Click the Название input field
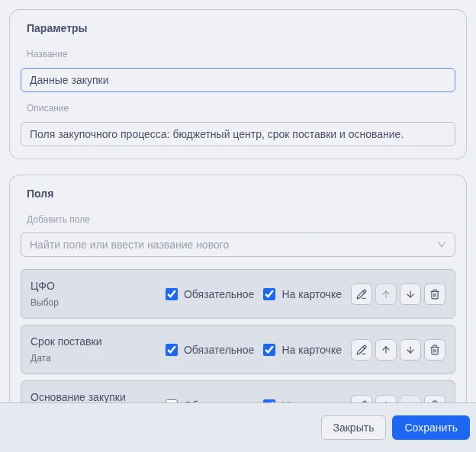 (238, 80)
